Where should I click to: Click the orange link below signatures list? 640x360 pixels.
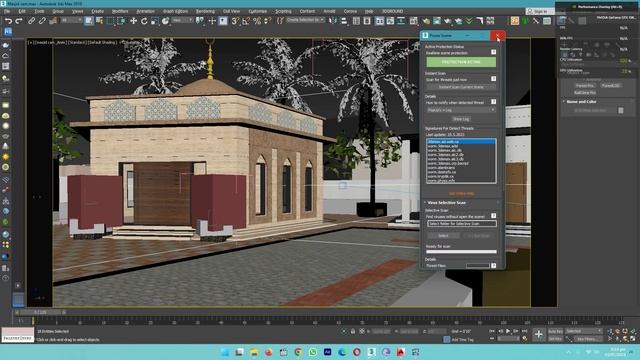(x=461, y=193)
